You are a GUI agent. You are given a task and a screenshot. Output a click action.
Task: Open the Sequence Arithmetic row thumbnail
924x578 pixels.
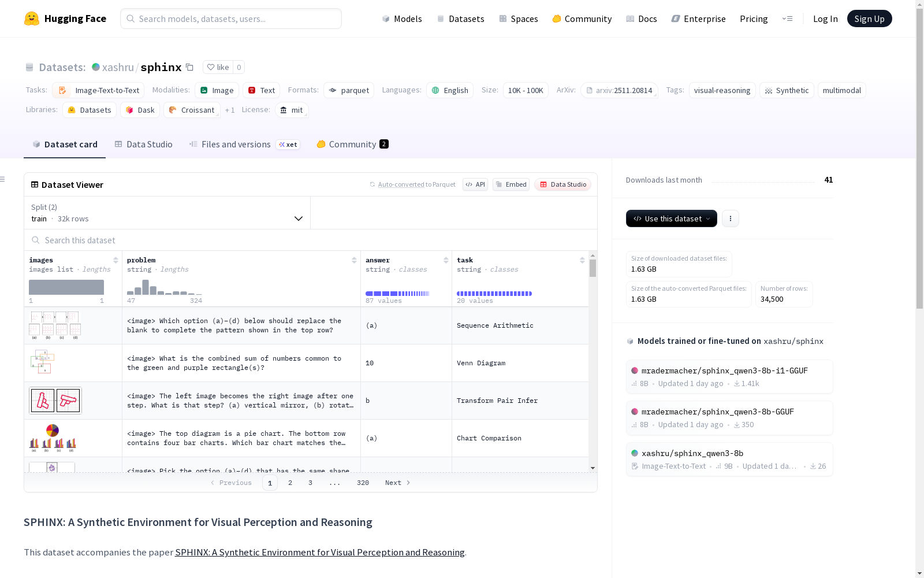(x=55, y=325)
